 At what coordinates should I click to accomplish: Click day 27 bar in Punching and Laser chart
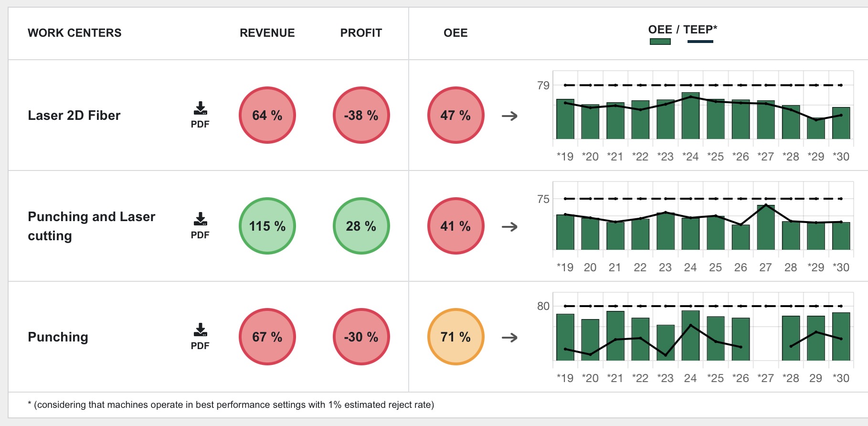(765, 228)
